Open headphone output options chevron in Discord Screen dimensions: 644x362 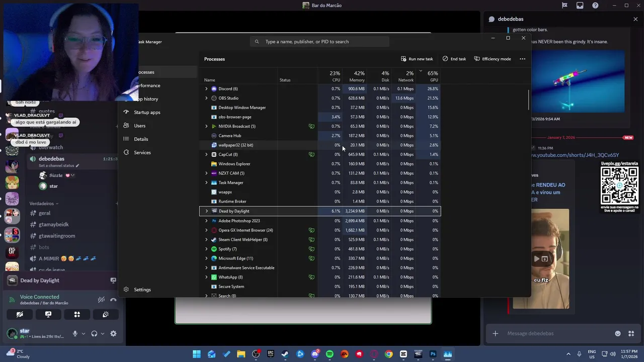pos(103,333)
